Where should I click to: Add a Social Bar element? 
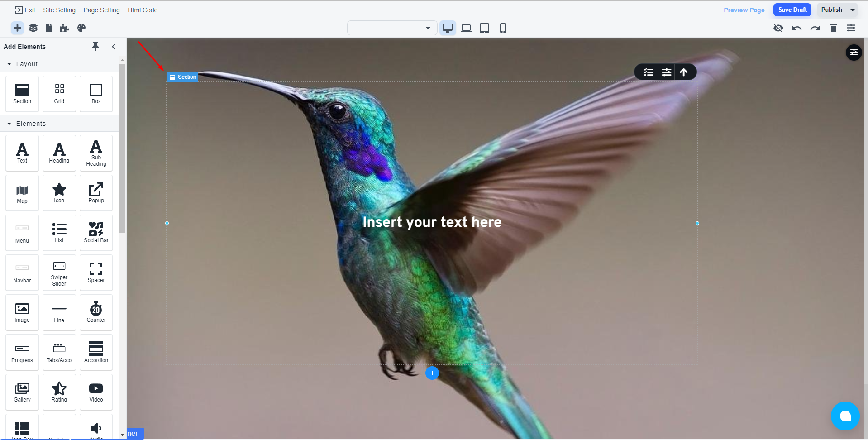96,233
